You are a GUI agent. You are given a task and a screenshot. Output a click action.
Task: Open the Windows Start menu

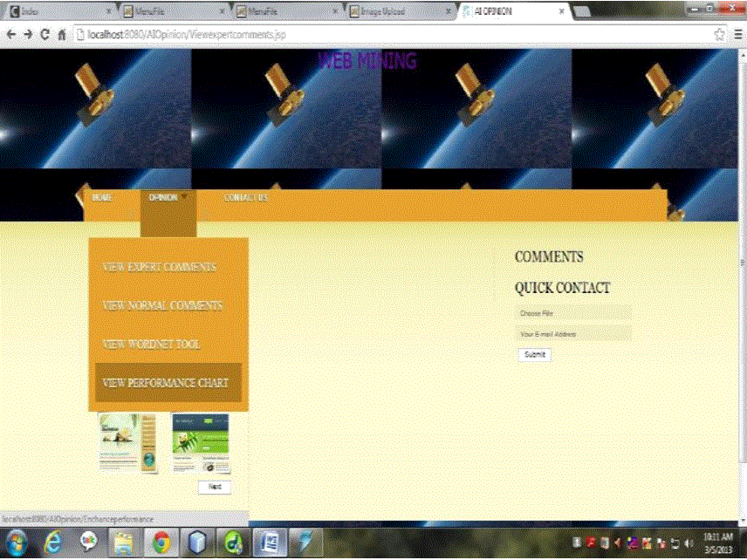tap(17, 543)
